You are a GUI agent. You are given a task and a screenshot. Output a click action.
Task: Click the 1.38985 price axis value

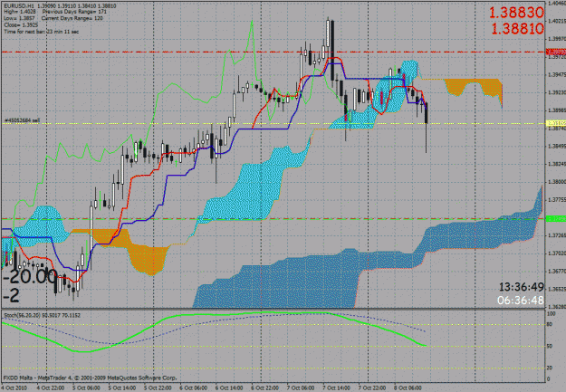556,110
